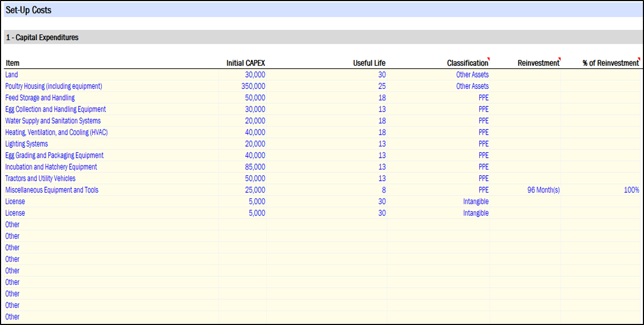Select Land classification Other Assets cell
The image size is (644, 325).
coord(439,75)
